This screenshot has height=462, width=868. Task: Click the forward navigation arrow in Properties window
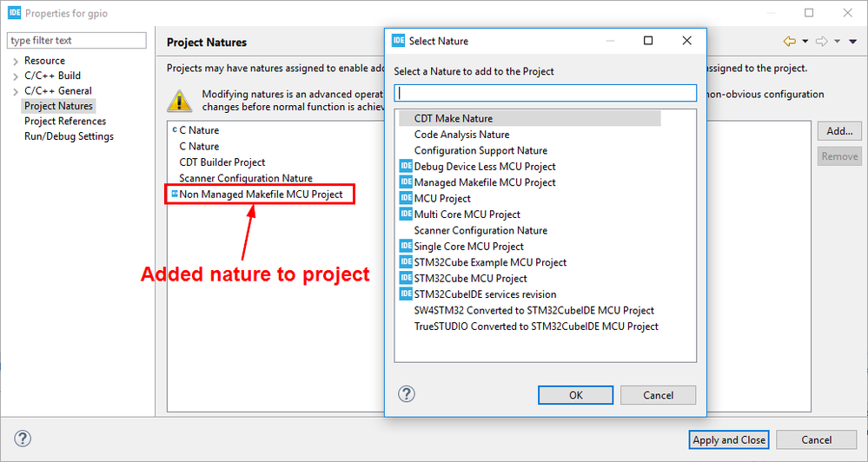[821, 42]
